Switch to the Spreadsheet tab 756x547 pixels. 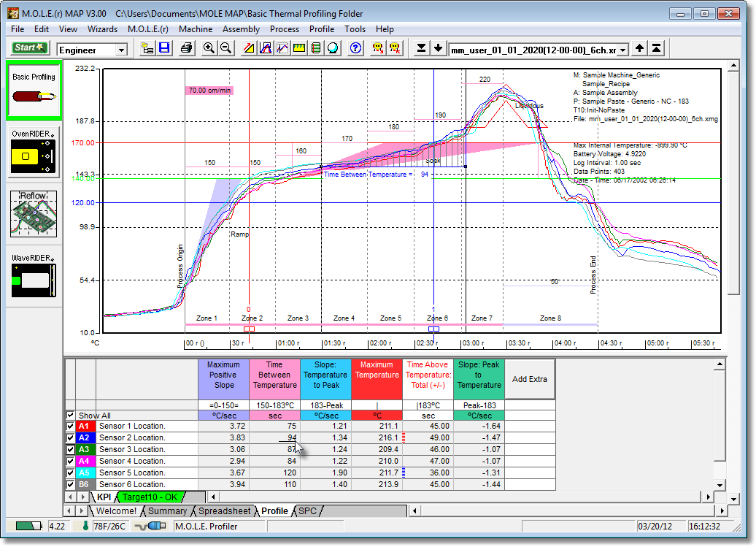coord(225,510)
